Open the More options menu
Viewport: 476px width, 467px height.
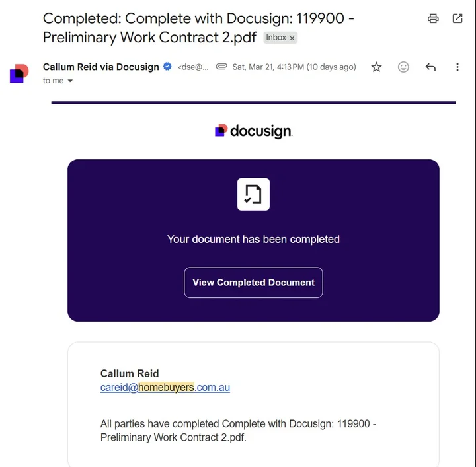point(457,67)
